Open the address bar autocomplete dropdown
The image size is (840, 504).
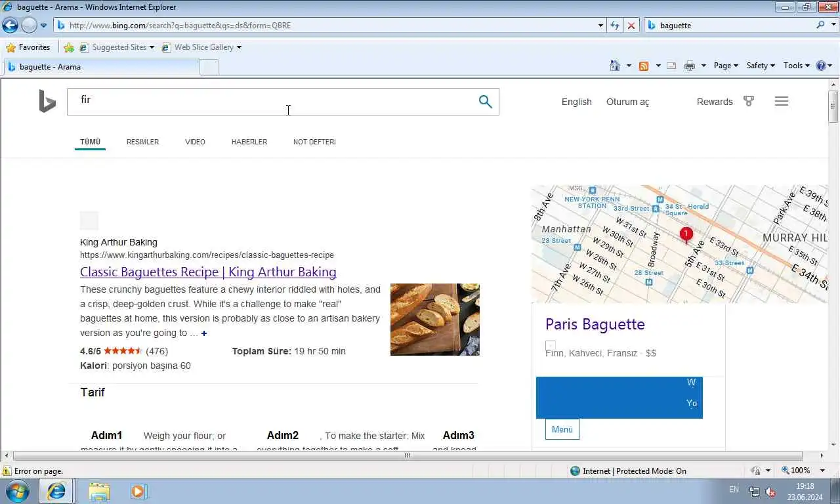[600, 26]
